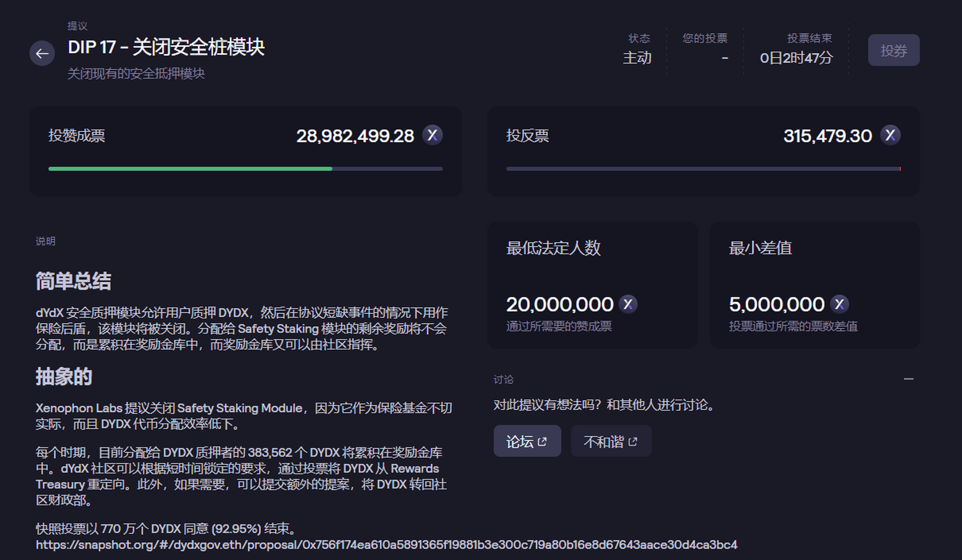Viewport: 962px width, 560px height.
Task: Click the 投反票 label
Action: click(x=527, y=136)
